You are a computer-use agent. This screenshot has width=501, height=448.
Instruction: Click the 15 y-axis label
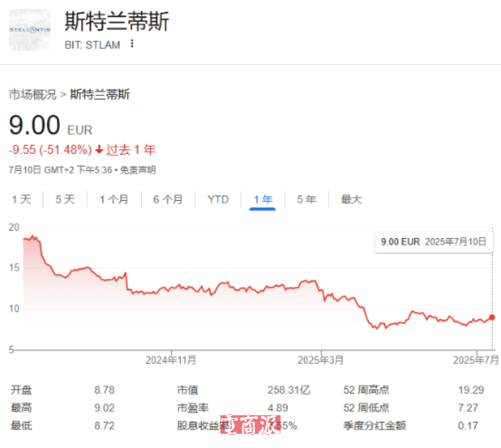14,268
